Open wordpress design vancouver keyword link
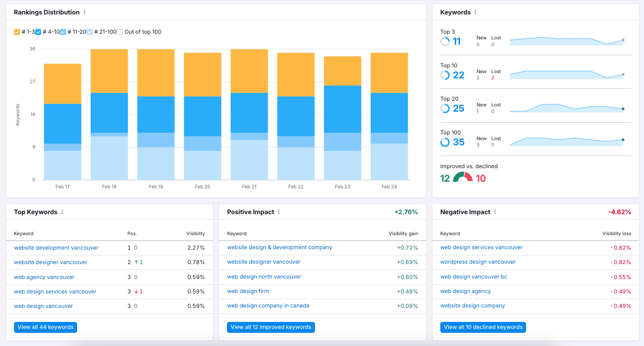The image size is (644, 346). click(x=478, y=262)
